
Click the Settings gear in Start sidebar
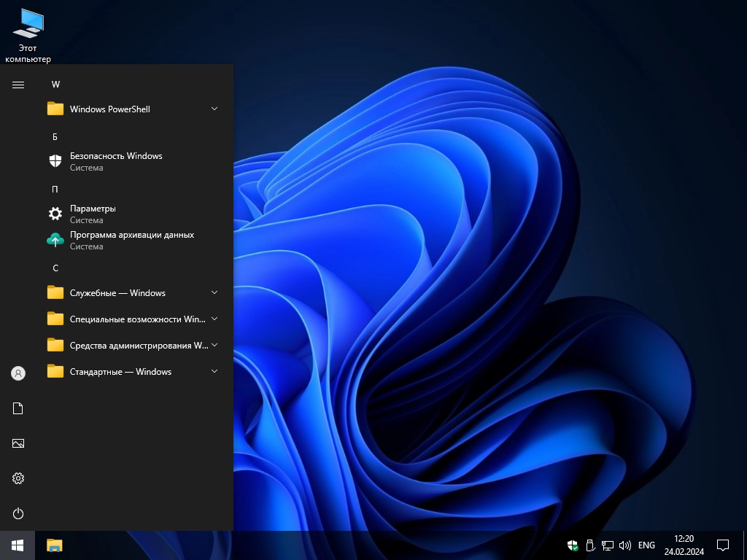(18, 478)
